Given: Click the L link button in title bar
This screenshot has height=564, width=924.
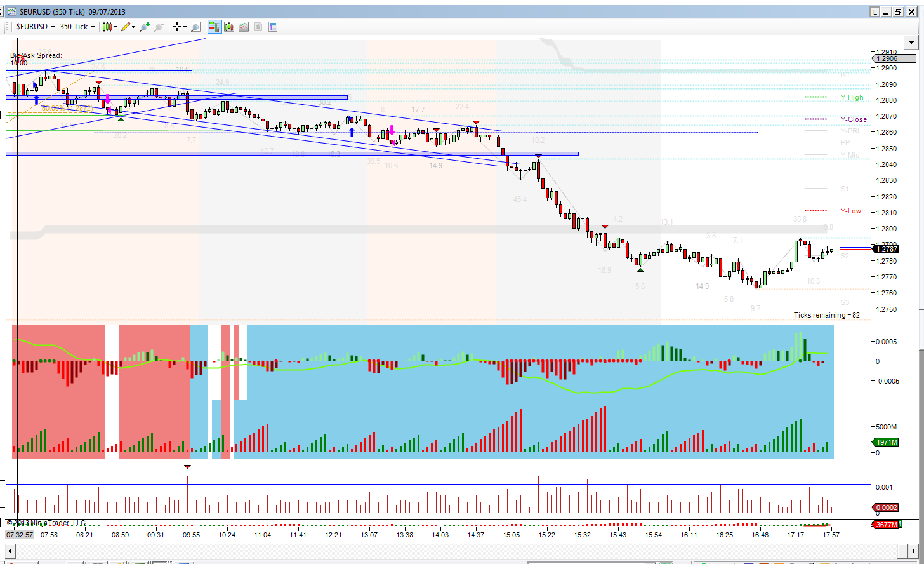Looking at the screenshot, I should pyautogui.click(x=875, y=11).
